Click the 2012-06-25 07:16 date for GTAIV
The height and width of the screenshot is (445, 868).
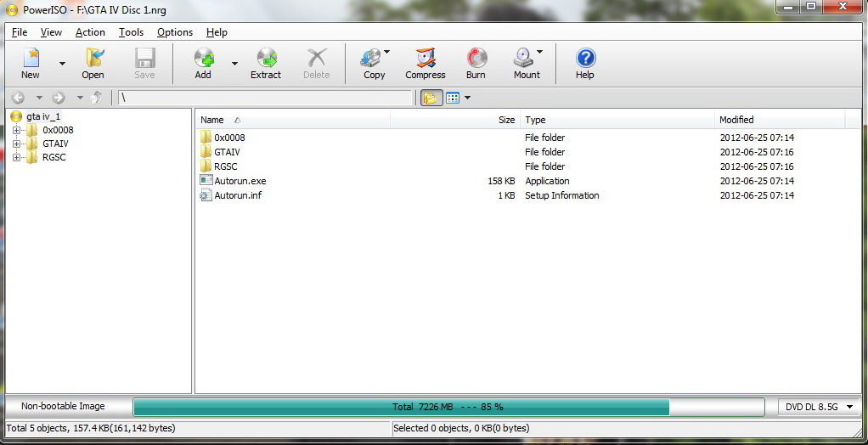coord(757,152)
